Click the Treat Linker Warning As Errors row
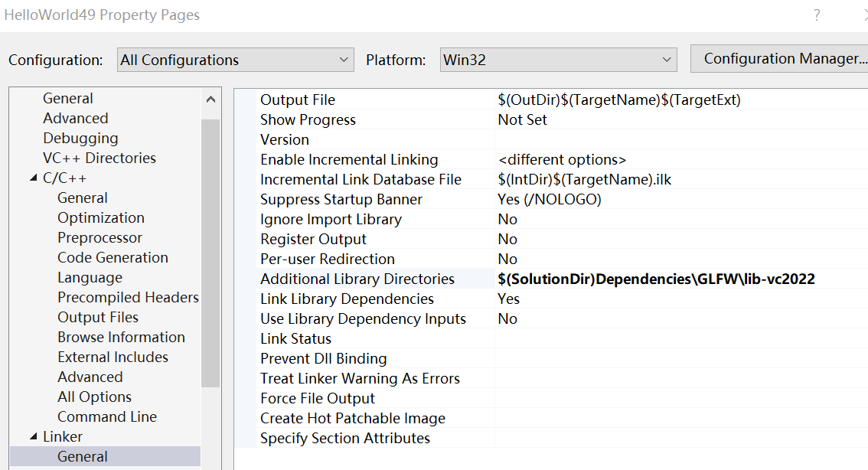The width and height of the screenshot is (868, 470). tap(360, 379)
